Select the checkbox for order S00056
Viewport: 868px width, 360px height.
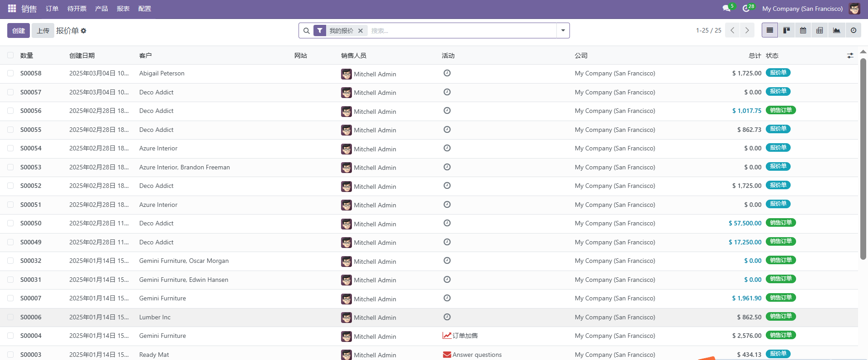point(10,111)
